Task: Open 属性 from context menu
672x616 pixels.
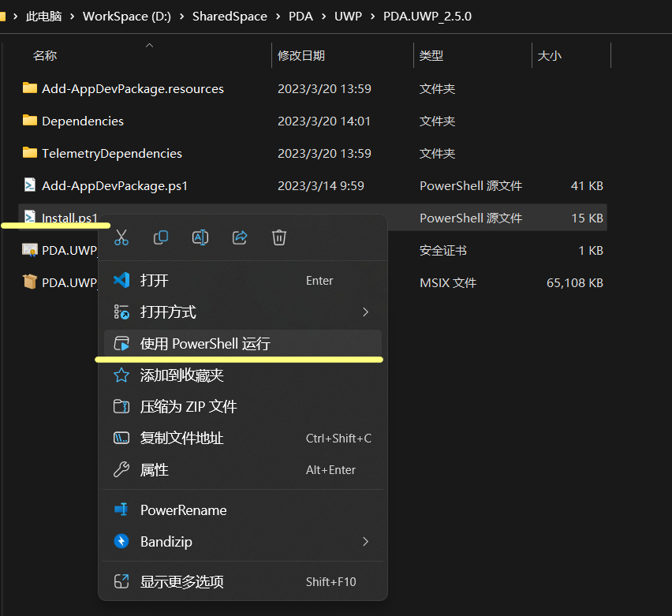Action: click(243, 470)
